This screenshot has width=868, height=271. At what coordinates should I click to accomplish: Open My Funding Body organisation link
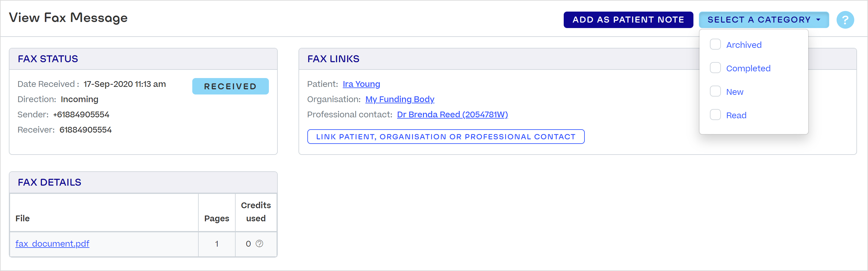(x=400, y=99)
